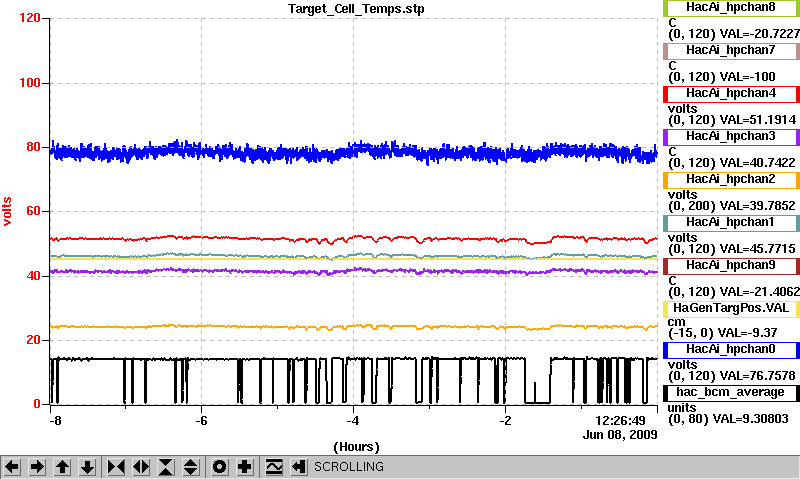Viewport: 800px width, 479px height.
Task: Click the VAL=9.30803 reading
Action: (x=751, y=419)
